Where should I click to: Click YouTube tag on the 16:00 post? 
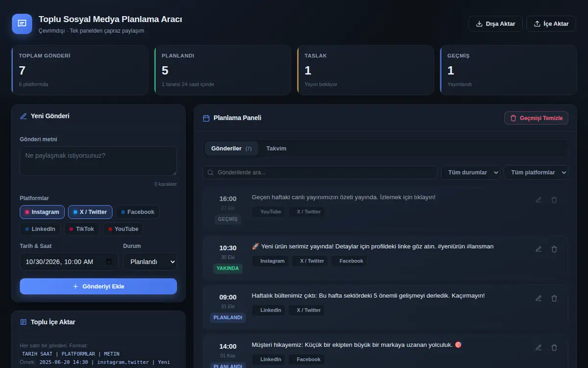(269, 212)
